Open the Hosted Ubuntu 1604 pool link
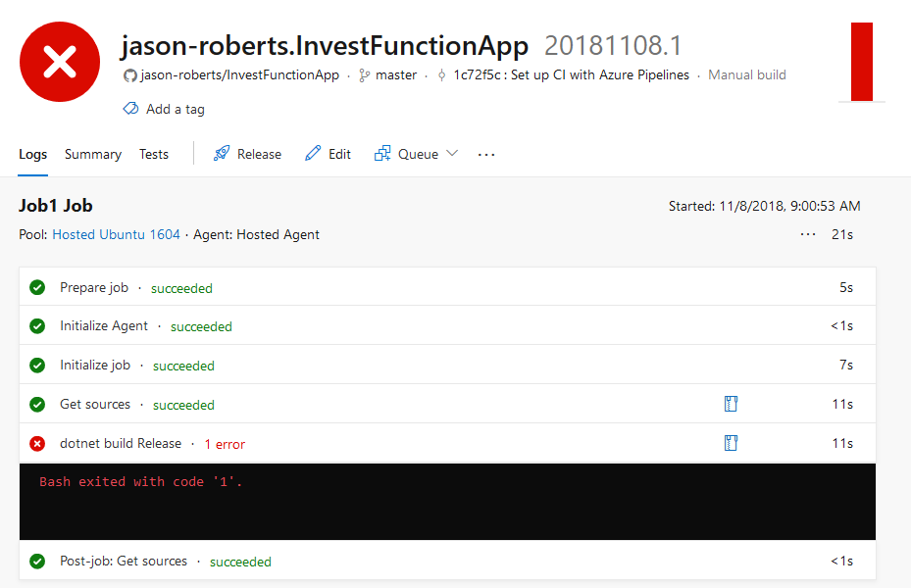Screen dimensions: 911x588 (116, 234)
